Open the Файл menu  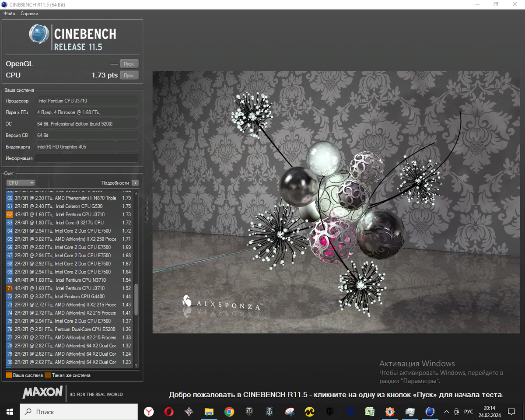[9, 14]
